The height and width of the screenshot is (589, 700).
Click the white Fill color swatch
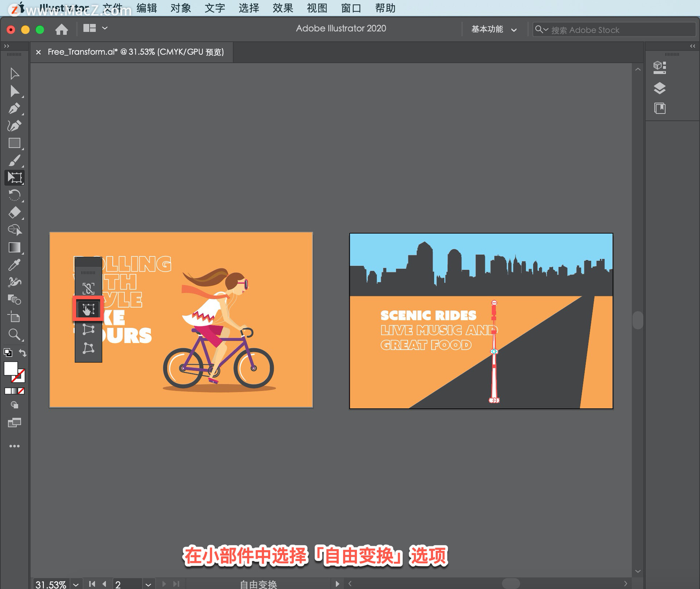[x=10, y=368]
